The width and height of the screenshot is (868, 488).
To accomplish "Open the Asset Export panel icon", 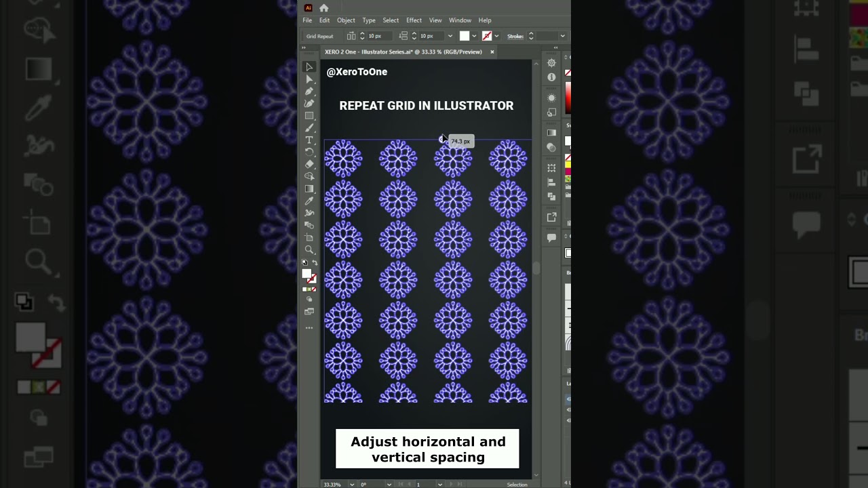I will click(551, 218).
